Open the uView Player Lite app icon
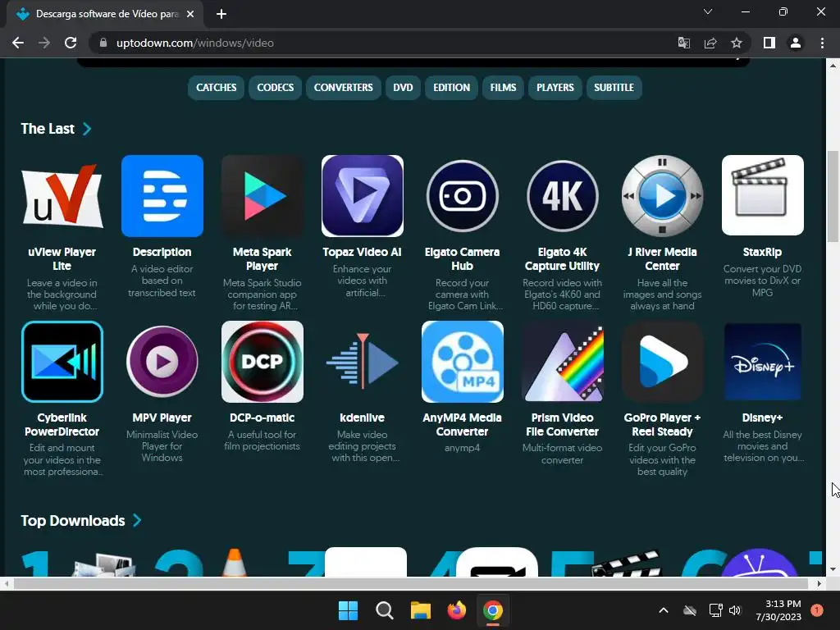840x630 pixels. tap(62, 195)
